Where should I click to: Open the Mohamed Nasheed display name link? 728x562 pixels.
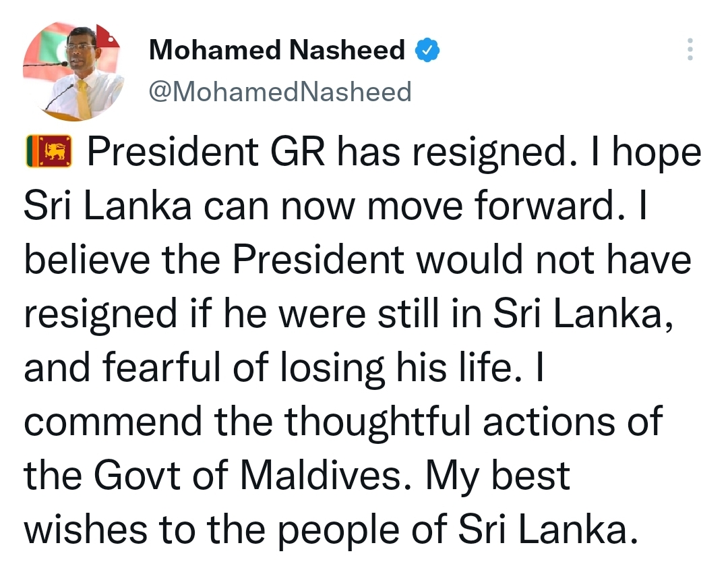[277, 50]
